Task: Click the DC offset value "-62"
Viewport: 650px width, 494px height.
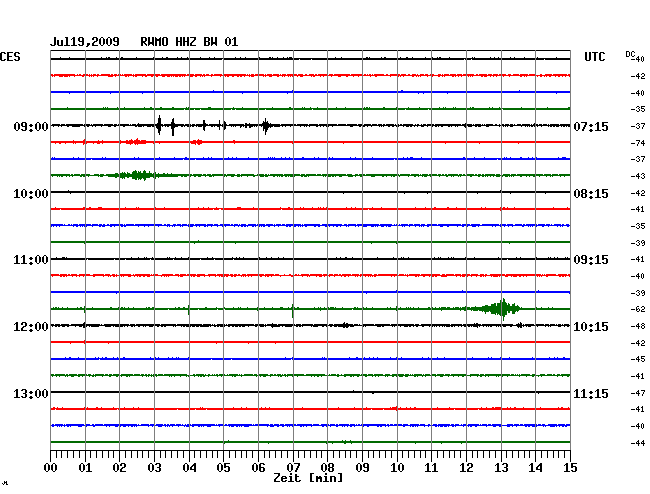Action: [x=638, y=309]
